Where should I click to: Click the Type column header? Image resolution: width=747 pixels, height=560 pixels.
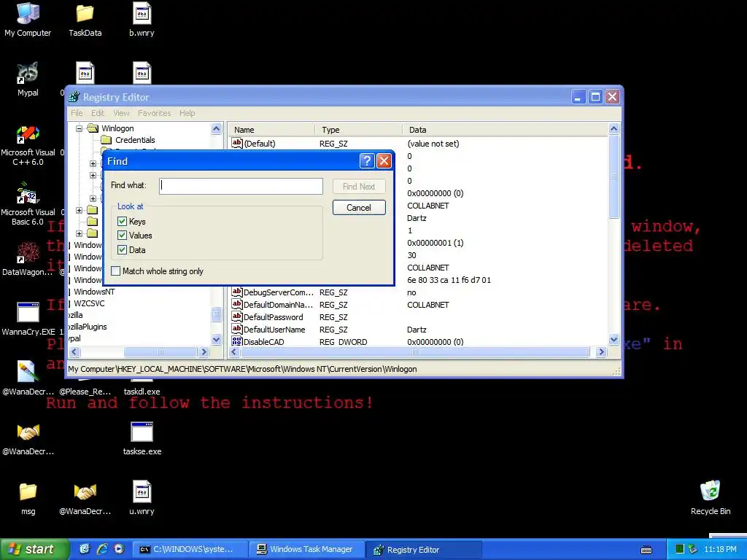point(358,130)
